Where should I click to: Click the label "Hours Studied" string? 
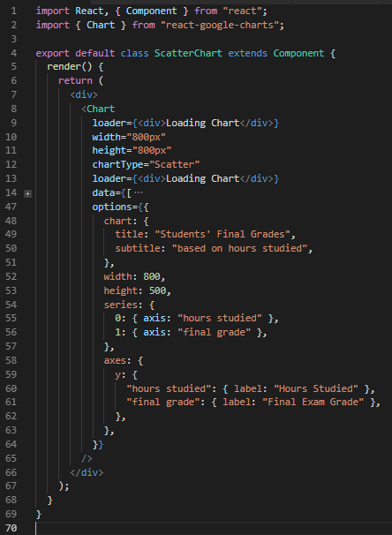coord(316,388)
